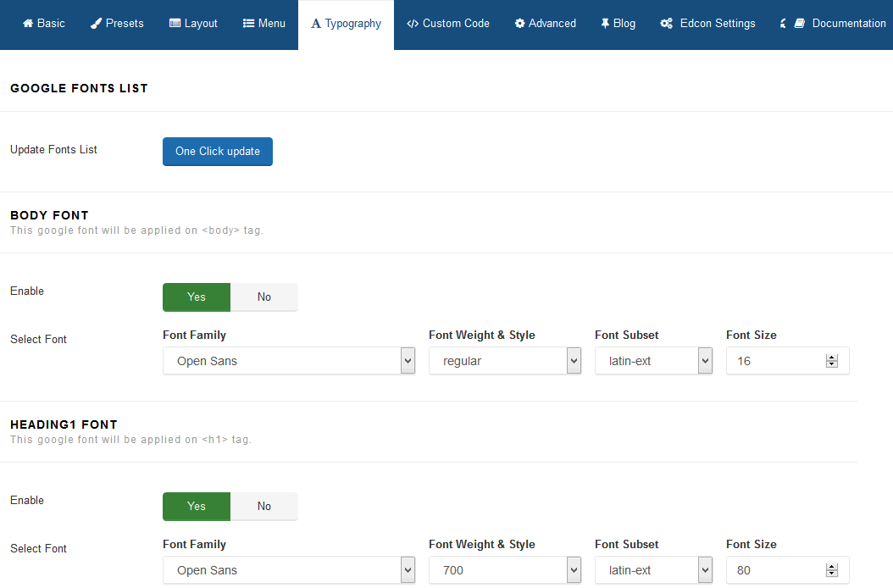Viewport: 893px width, 588px height.
Task: Switch to the Typography tab
Action: tap(346, 24)
